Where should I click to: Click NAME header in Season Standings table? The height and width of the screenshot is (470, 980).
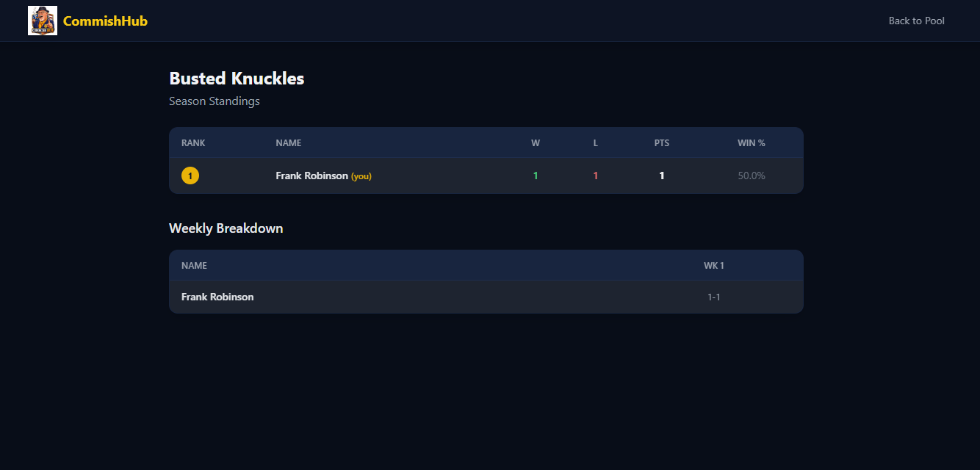coord(289,143)
